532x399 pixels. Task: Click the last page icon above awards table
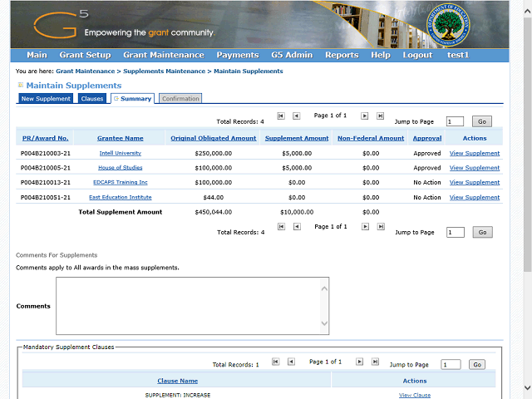pyautogui.click(x=380, y=116)
